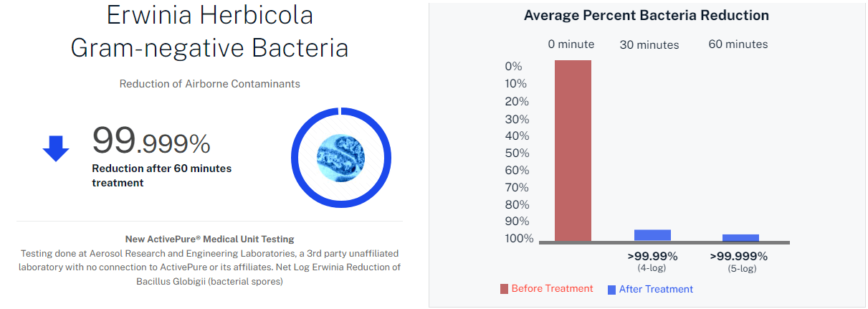
Task: Click the bacteria image inside blue ring
Action: [x=340, y=158]
